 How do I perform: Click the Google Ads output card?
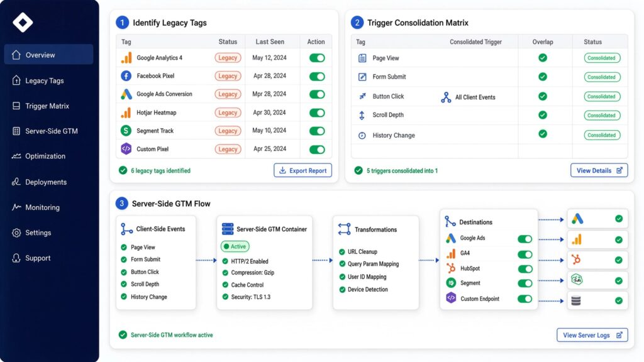point(597,219)
